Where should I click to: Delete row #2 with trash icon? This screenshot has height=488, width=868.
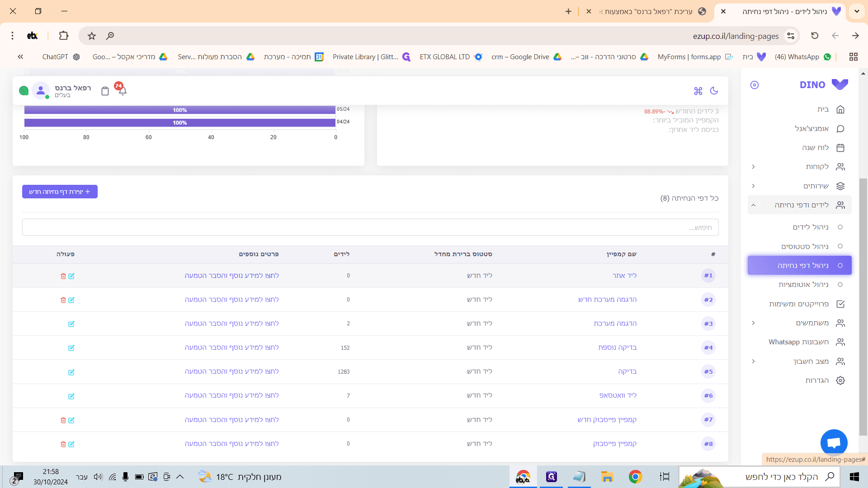[63, 300]
